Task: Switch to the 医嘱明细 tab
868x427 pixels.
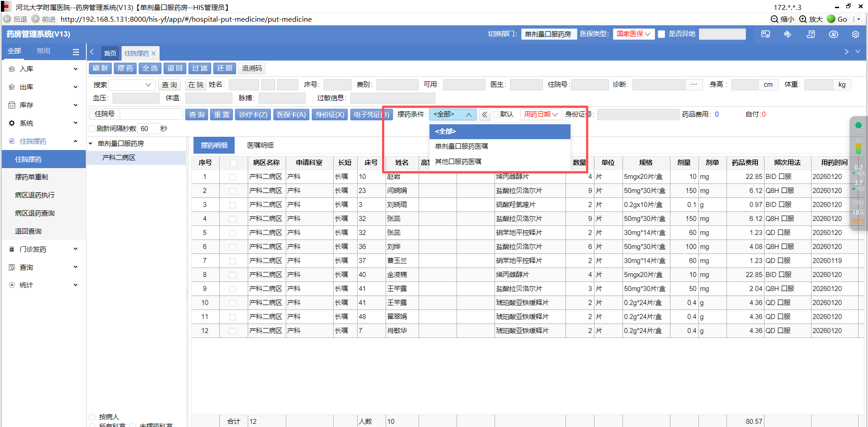Action: coord(260,145)
